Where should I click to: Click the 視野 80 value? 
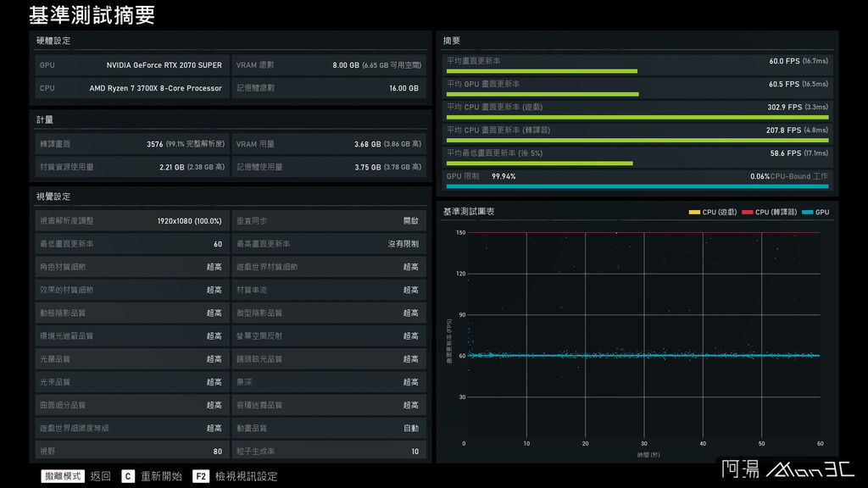(x=218, y=452)
